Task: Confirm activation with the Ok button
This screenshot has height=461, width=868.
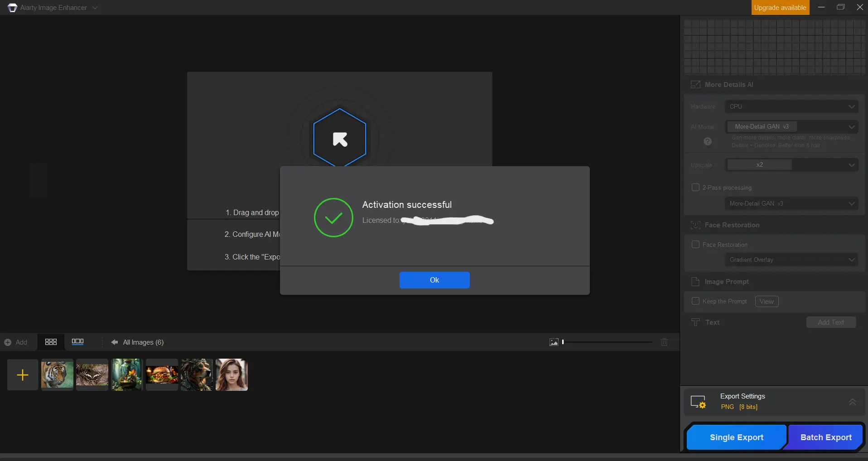Action: 434,280
